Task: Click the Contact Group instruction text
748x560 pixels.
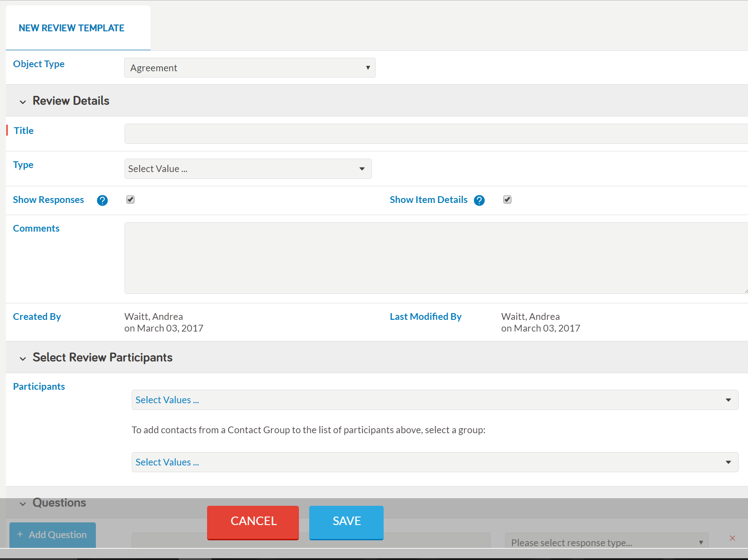Action: pos(308,430)
